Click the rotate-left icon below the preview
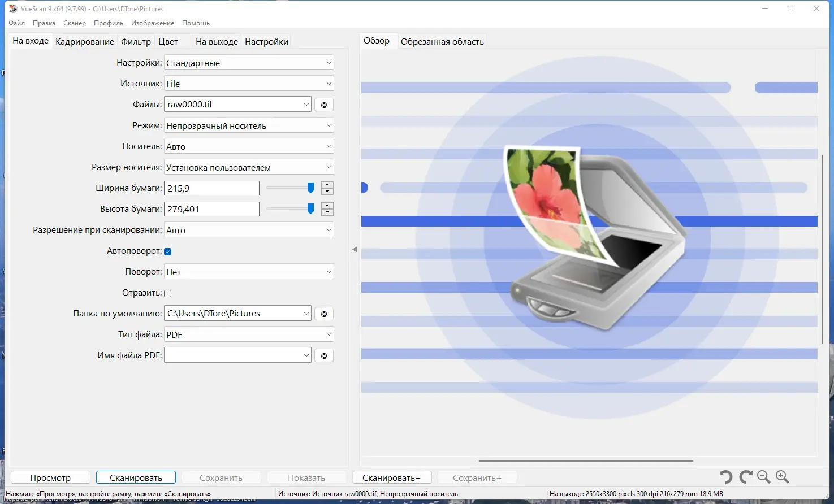834x504 pixels. click(727, 477)
